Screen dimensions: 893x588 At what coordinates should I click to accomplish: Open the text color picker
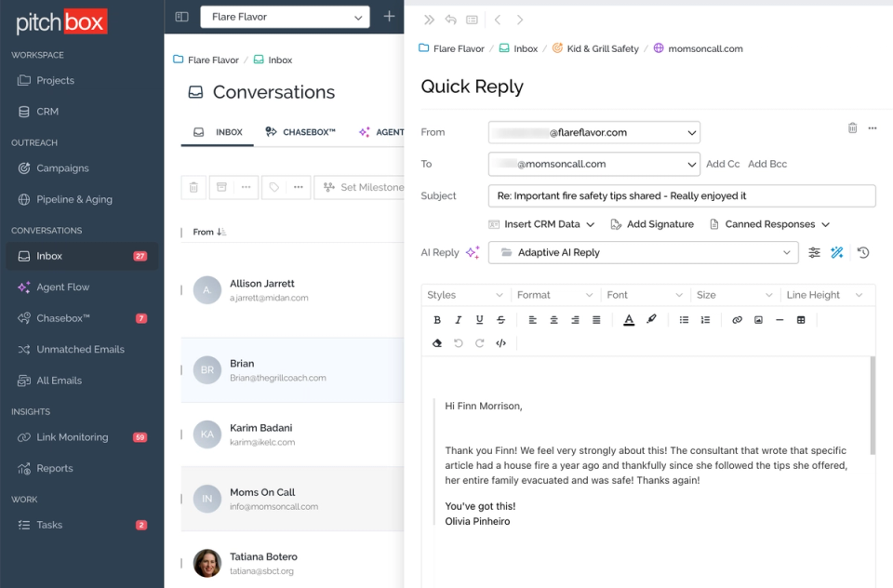point(629,320)
